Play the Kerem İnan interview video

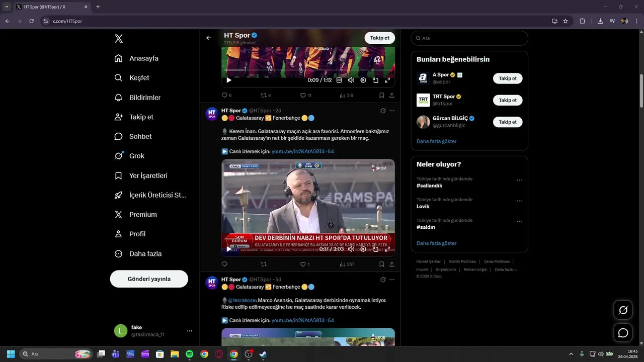pos(229,249)
